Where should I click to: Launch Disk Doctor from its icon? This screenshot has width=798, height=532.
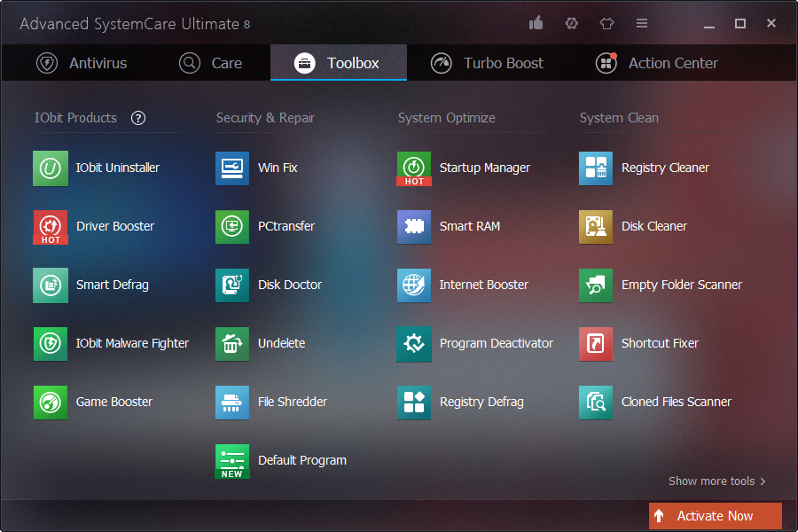point(232,286)
